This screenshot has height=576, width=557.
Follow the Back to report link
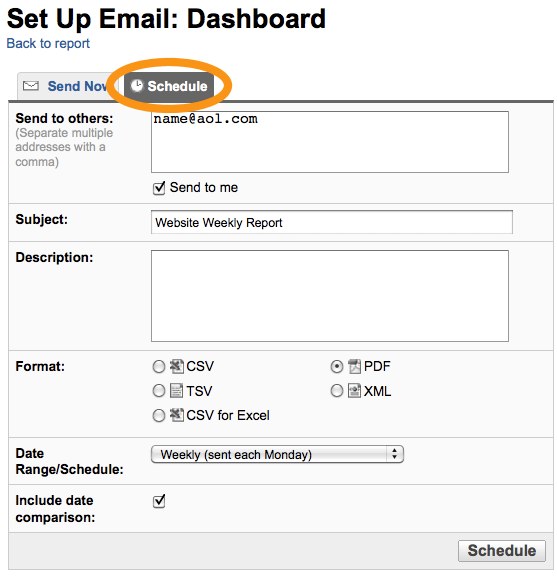[x=48, y=43]
